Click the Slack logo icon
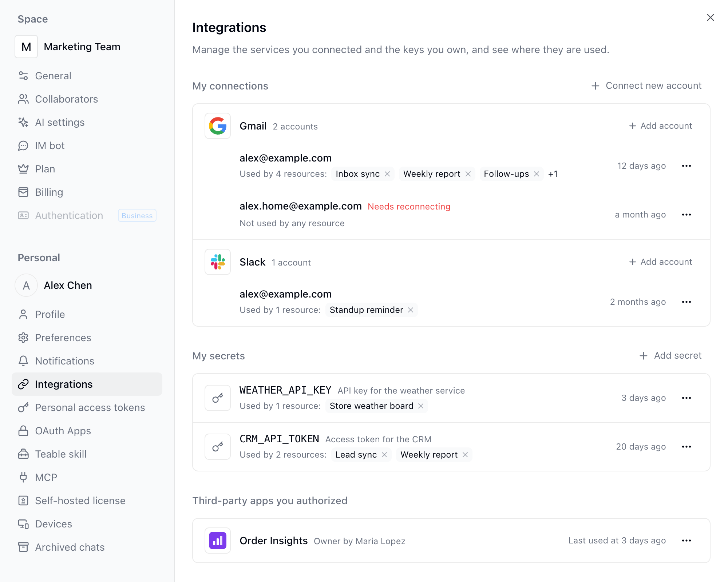 pos(218,262)
